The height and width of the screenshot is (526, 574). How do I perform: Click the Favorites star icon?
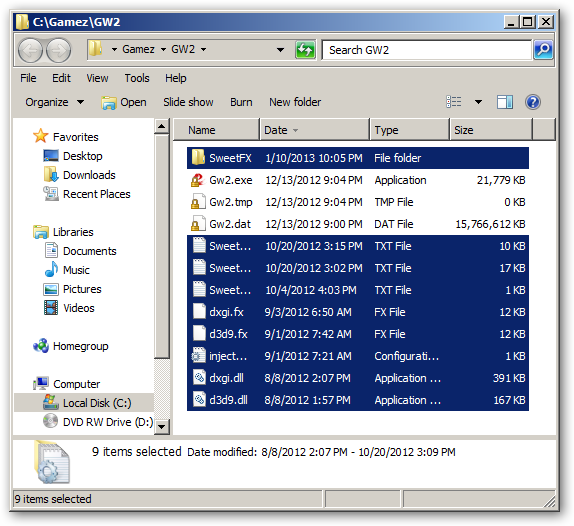point(40,136)
